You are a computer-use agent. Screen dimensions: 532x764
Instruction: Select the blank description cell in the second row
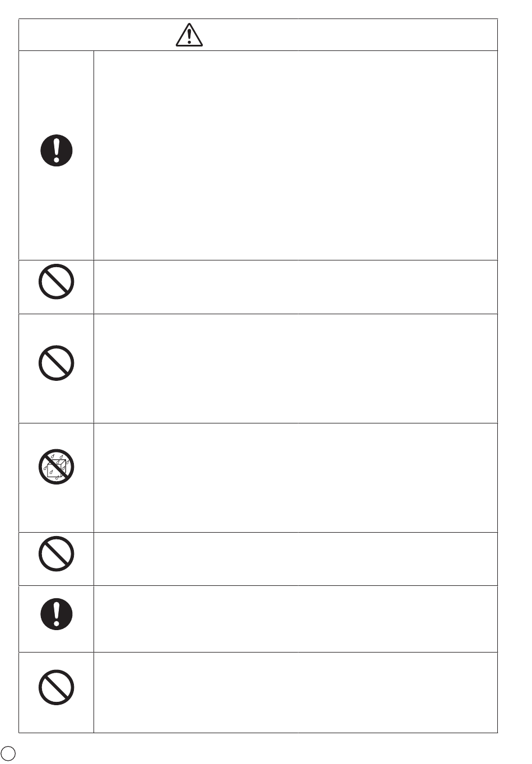pos(295,287)
